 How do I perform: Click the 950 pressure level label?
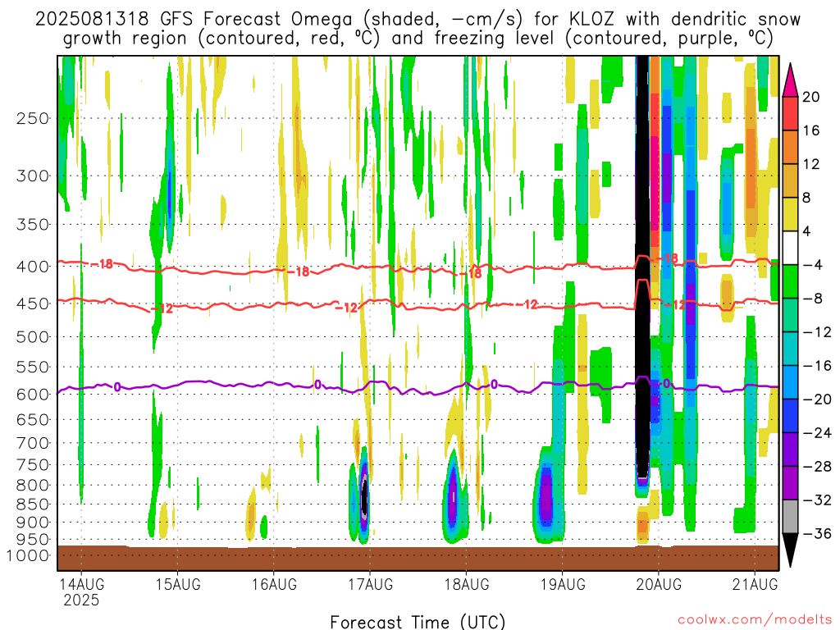coord(33,540)
